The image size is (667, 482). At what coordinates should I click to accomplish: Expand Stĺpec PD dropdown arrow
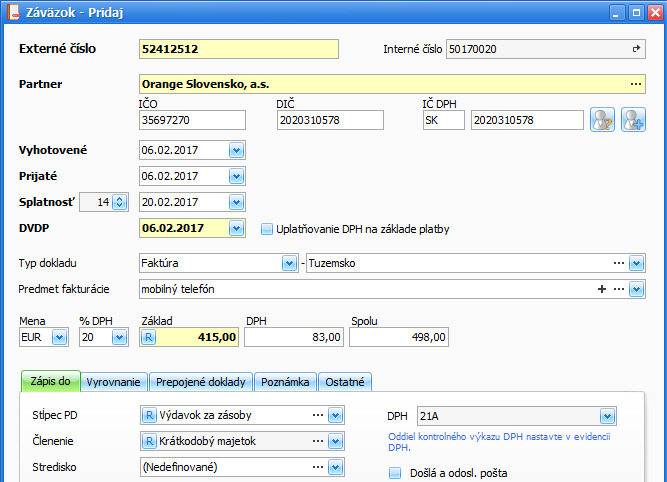335,415
